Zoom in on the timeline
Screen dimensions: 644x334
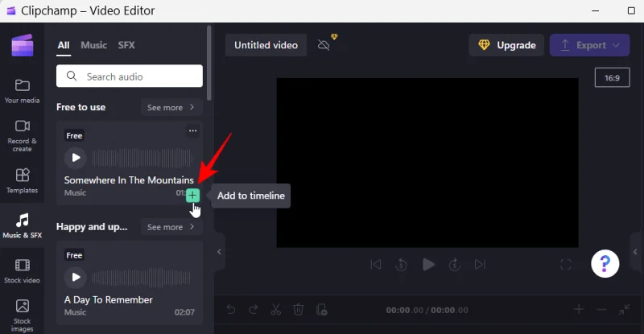[x=579, y=309]
